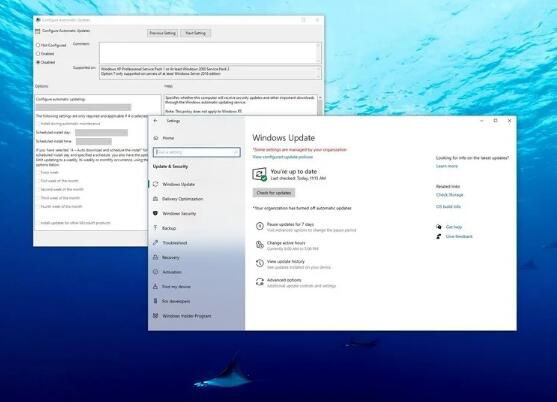Screen dimensions: 557x402
Task: Click 'Your organization has turned off automatic updates' text
Action: [302, 208]
